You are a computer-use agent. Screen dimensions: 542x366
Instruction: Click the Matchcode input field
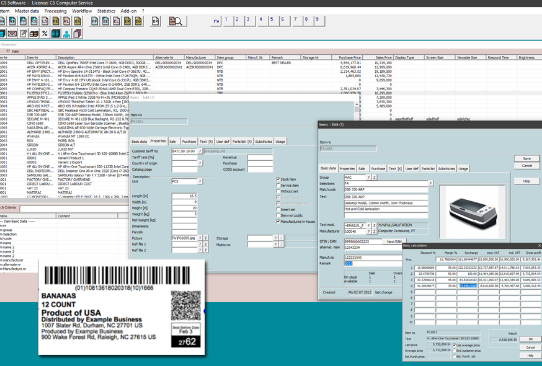[x=386, y=189]
